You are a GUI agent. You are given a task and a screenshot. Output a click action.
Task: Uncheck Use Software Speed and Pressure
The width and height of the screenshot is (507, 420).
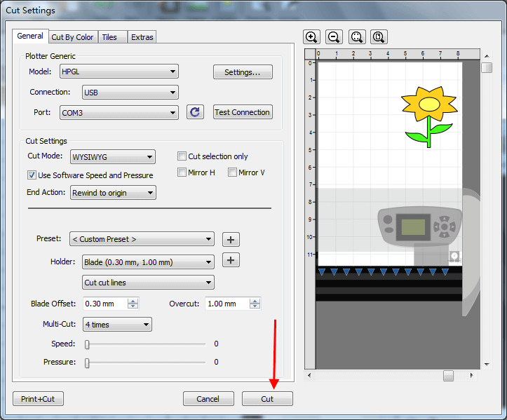pyautogui.click(x=32, y=175)
